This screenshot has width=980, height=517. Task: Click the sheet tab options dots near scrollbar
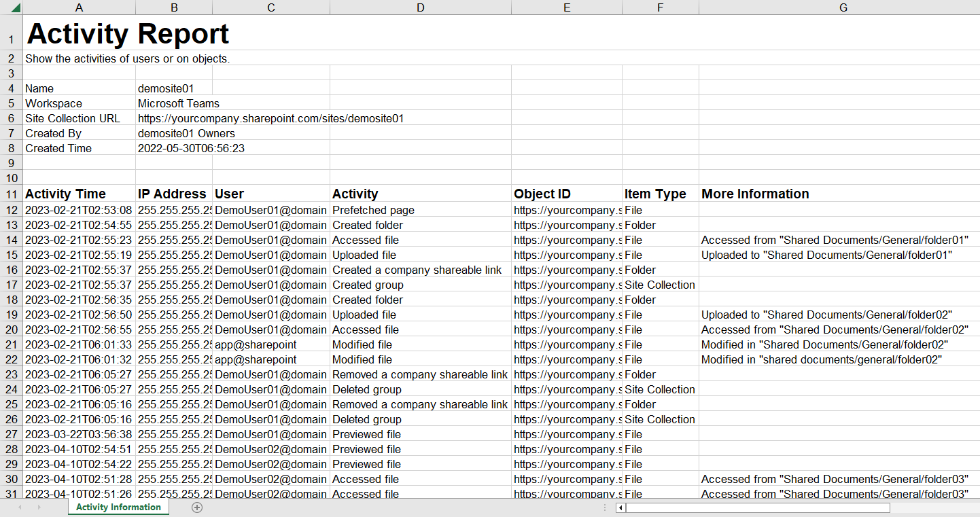(x=603, y=507)
